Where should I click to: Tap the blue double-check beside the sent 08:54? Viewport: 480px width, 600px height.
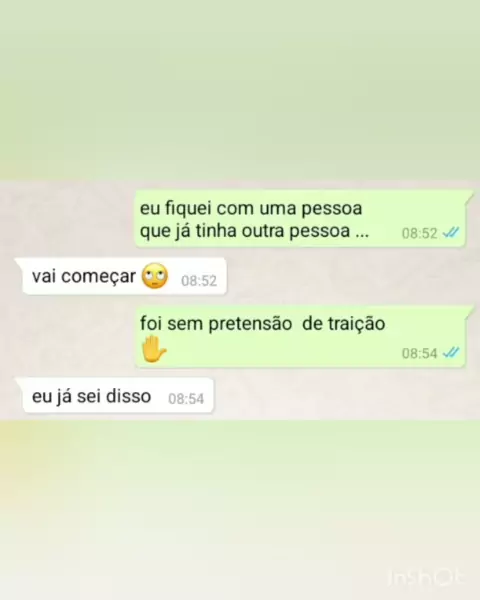point(451,352)
